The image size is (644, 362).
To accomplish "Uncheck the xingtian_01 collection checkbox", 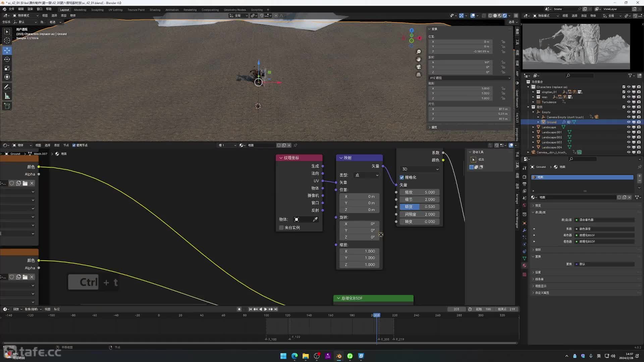I will pos(624,92).
